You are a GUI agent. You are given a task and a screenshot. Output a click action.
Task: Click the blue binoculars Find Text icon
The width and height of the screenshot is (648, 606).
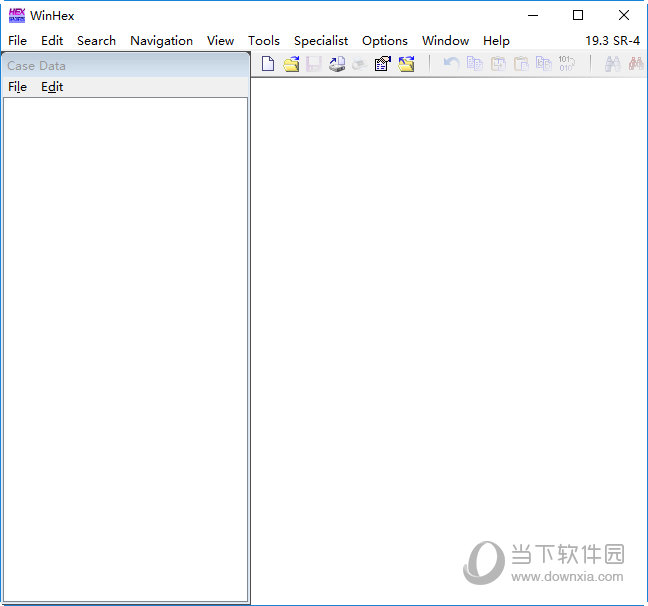point(612,64)
